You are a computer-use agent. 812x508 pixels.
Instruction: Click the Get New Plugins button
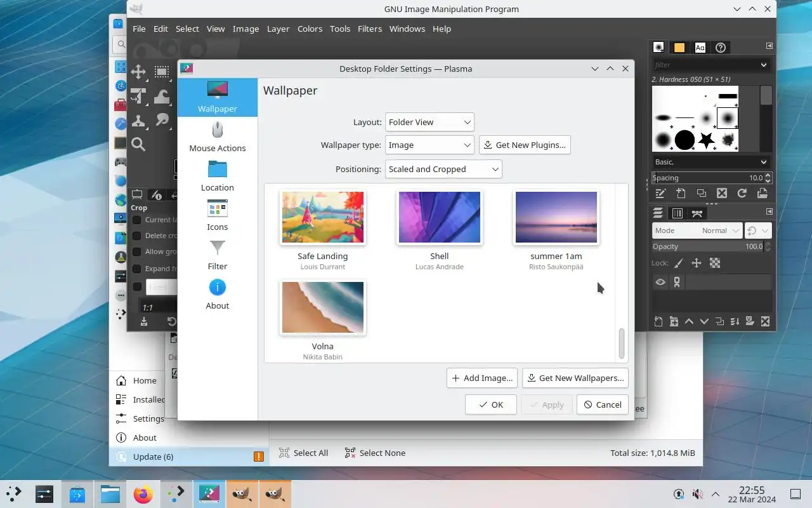525,145
